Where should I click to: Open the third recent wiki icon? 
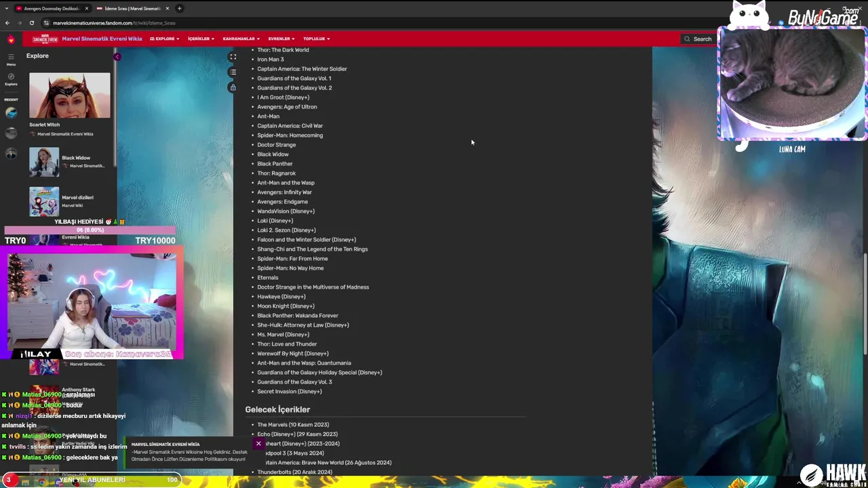pos(11,153)
